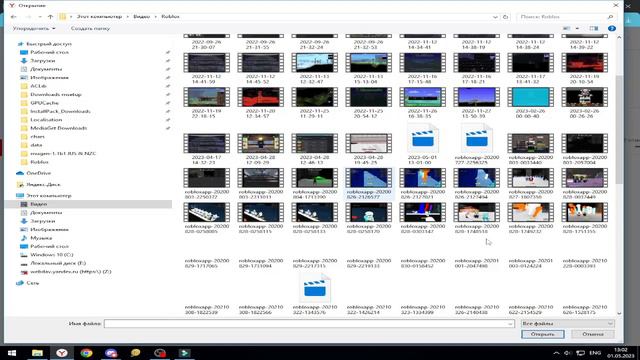Open the purple chat app in taskbar
Screen dimensions: 640x360
111,353
